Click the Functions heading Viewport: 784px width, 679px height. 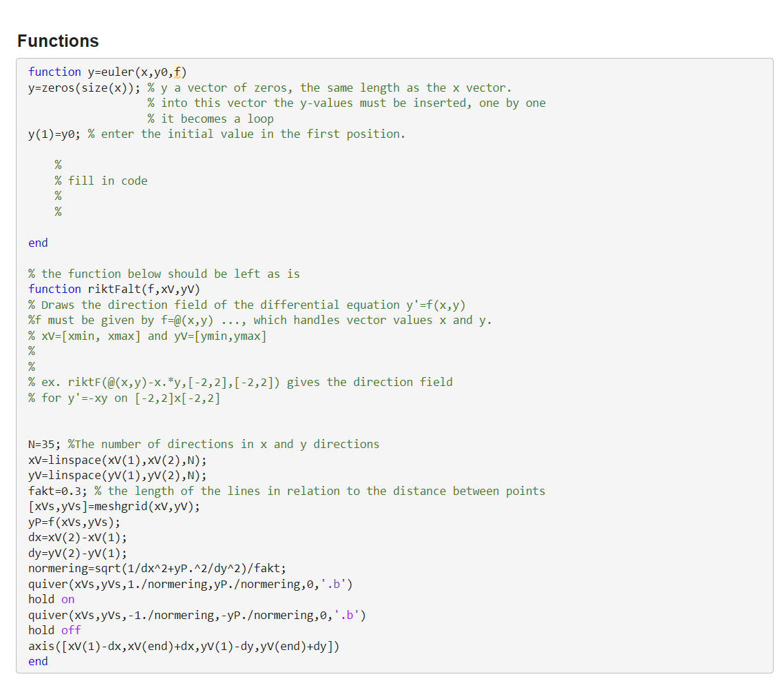[58, 41]
